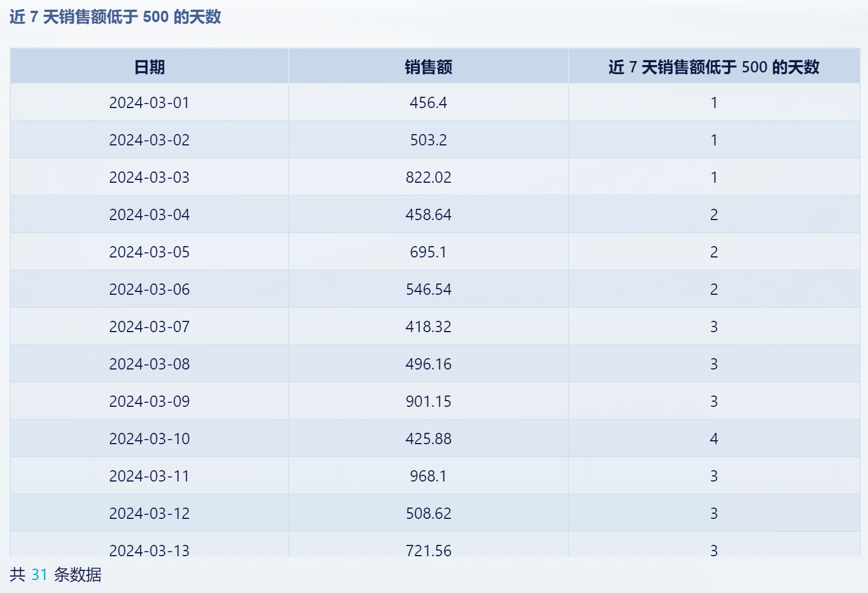Select the sales value 418.32
The width and height of the screenshot is (868, 593).
pos(429,326)
